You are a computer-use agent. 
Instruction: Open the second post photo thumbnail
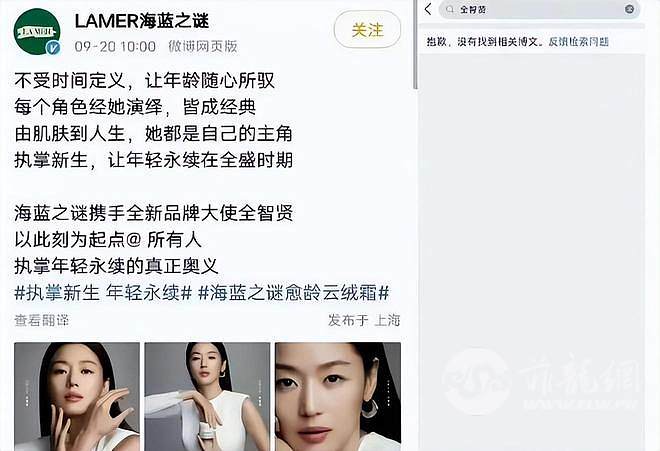(207, 396)
